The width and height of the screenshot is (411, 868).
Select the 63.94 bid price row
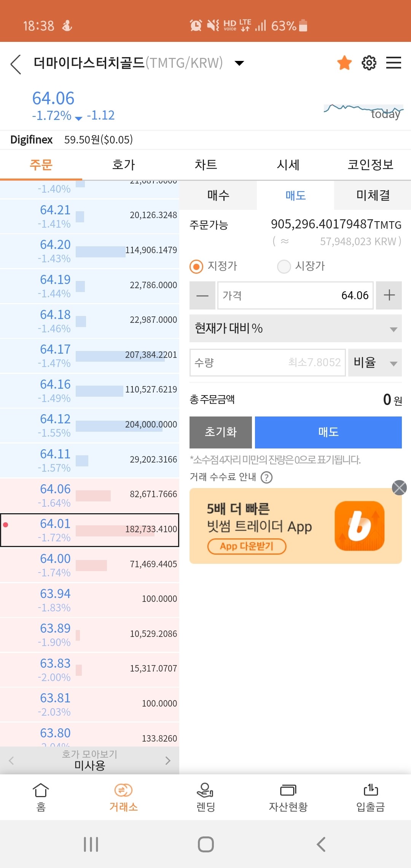pos(89,600)
